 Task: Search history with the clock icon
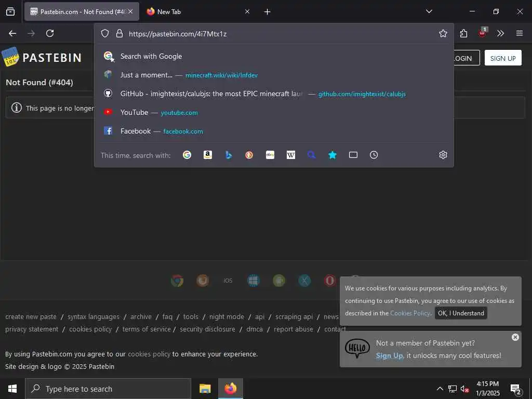point(374,155)
